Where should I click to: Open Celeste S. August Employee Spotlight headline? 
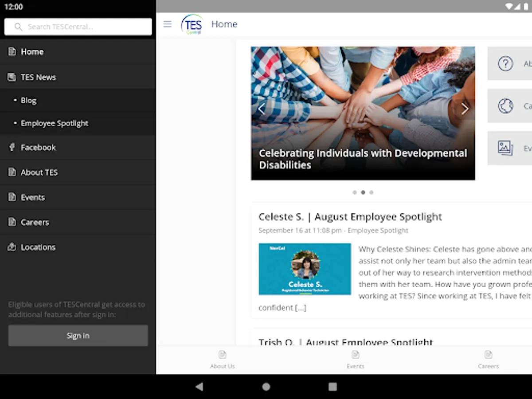[350, 217]
